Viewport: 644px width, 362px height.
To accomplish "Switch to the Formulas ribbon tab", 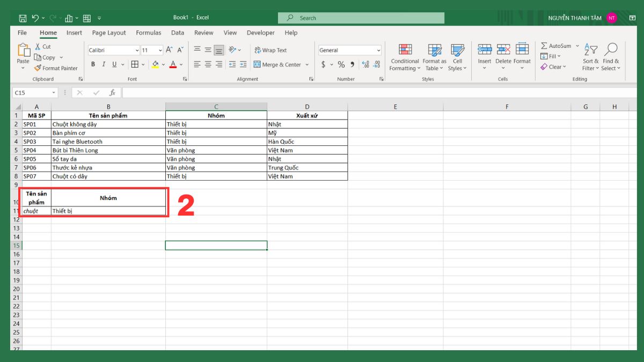I will click(148, 33).
